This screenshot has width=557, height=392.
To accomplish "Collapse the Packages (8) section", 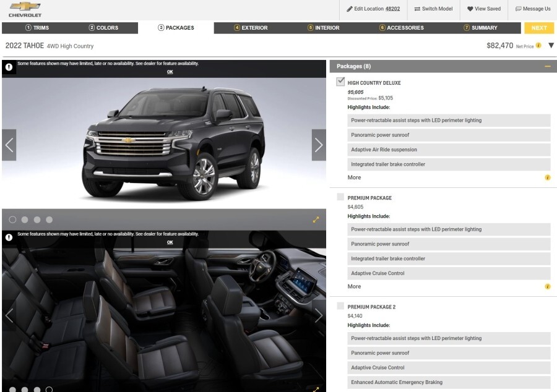I will (x=548, y=66).
